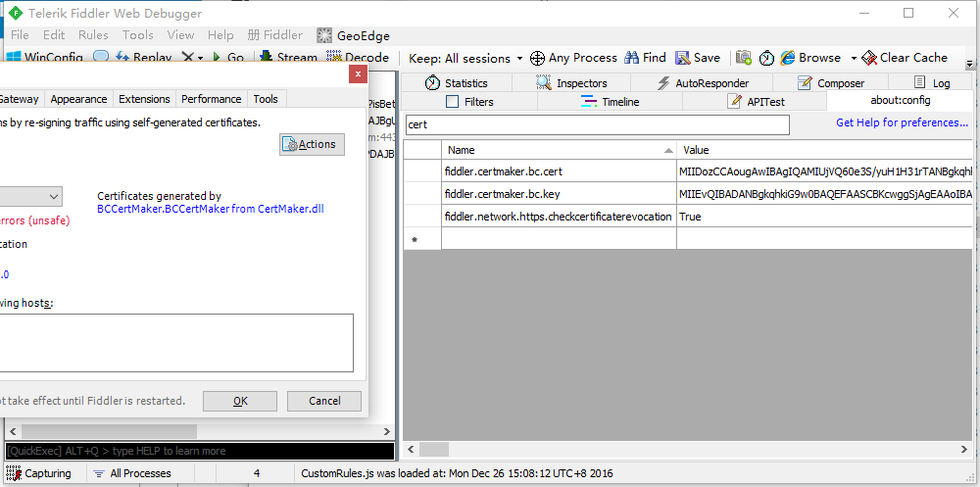Open the Fiddler book menu

[x=275, y=35]
